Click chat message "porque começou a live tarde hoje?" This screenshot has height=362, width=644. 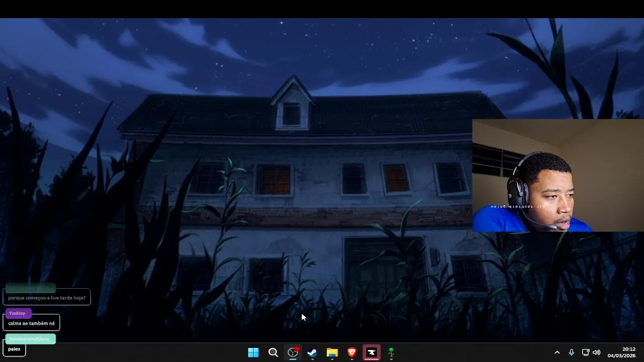click(x=47, y=297)
